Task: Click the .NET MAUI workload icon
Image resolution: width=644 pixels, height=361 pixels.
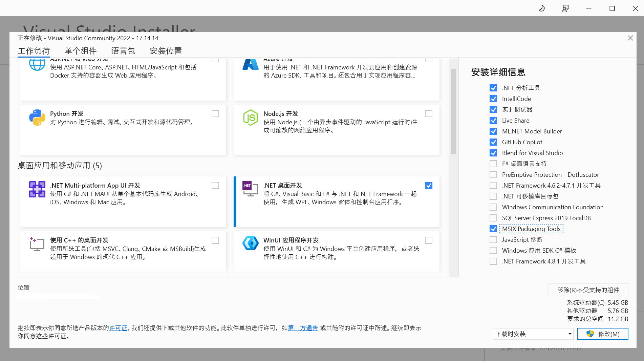Action: pyautogui.click(x=37, y=189)
